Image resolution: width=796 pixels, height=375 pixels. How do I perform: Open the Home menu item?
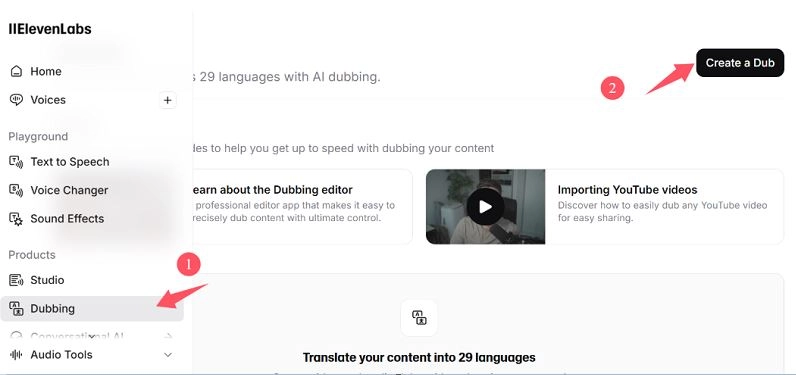pyautogui.click(x=46, y=72)
